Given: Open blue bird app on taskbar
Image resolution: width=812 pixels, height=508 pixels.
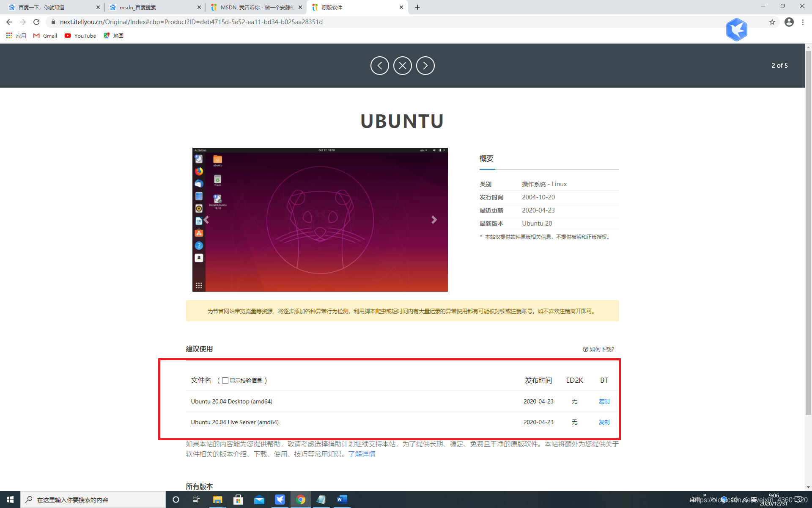Looking at the screenshot, I should pyautogui.click(x=280, y=500).
